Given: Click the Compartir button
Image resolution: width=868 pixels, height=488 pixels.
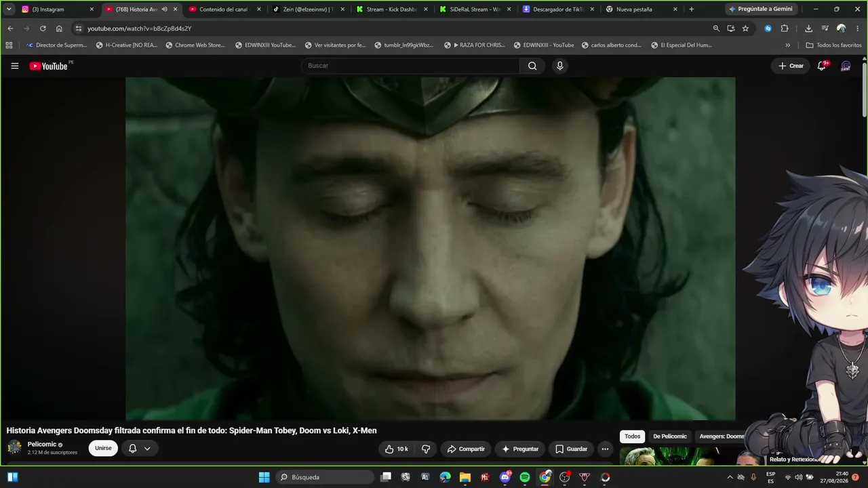Looking at the screenshot, I should point(466,449).
